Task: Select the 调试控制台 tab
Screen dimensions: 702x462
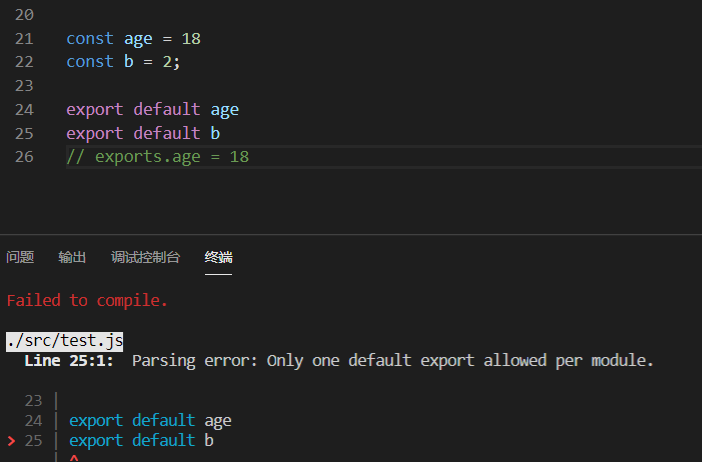Action: (x=146, y=257)
